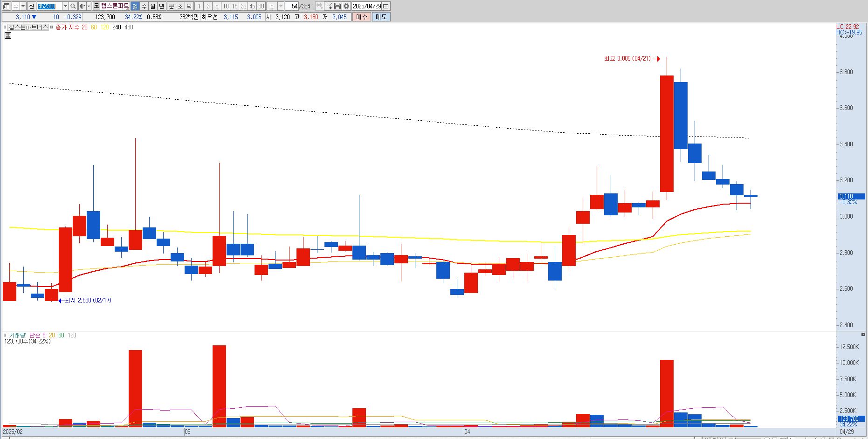Click the bar count field showing 54
This screenshot has width=868, height=439.
click(292, 6)
